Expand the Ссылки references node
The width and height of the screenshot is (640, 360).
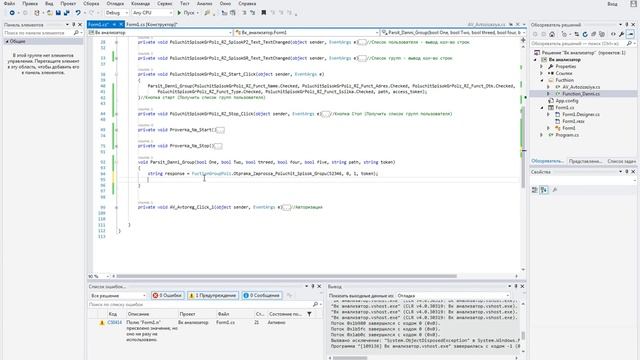pos(542,73)
